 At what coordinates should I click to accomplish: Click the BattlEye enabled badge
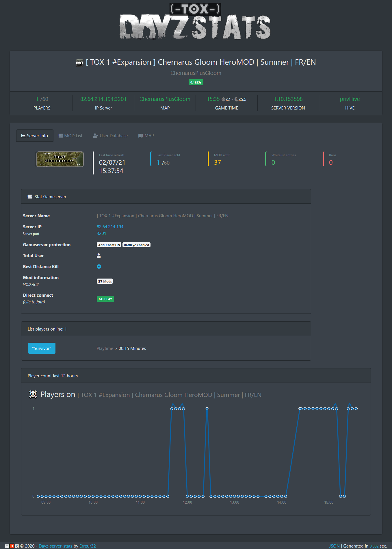pyautogui.click(x=136, y=245)
